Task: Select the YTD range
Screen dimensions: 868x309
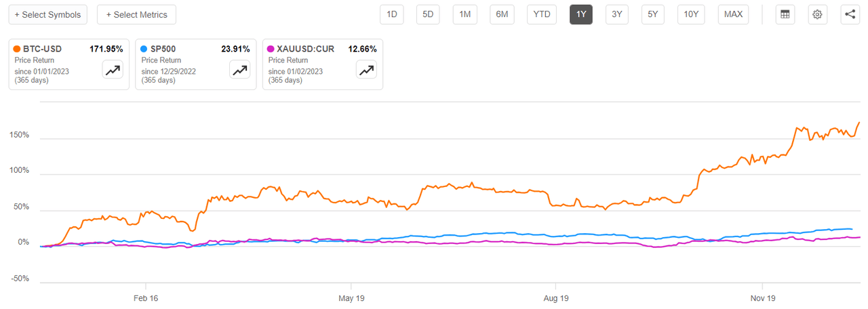Action: point(541,14)
